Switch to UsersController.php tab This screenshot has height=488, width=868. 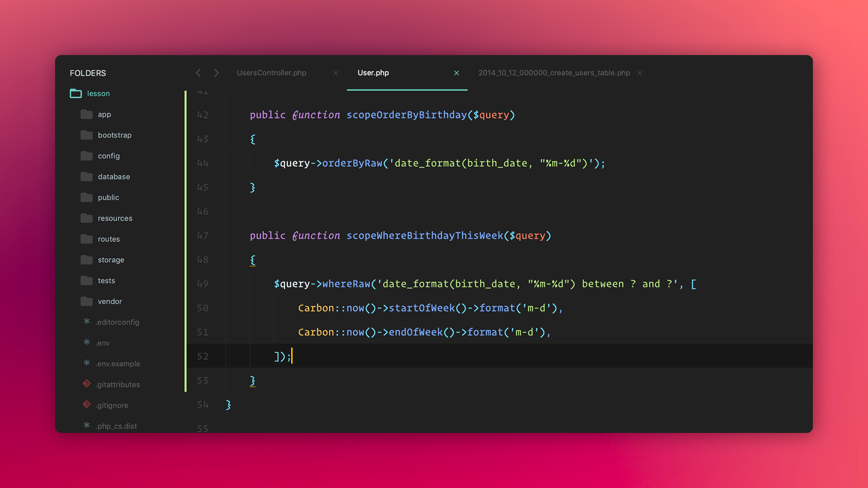(x=271, y=73)
